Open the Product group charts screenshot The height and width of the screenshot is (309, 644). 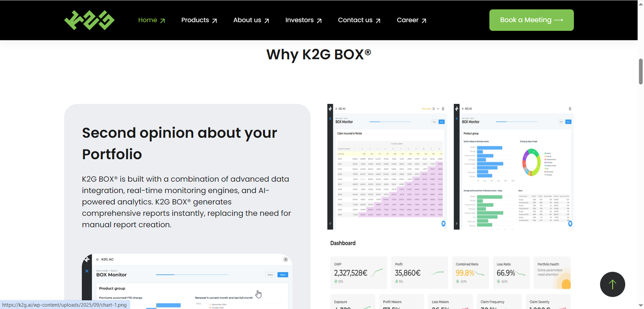(514, 167)
